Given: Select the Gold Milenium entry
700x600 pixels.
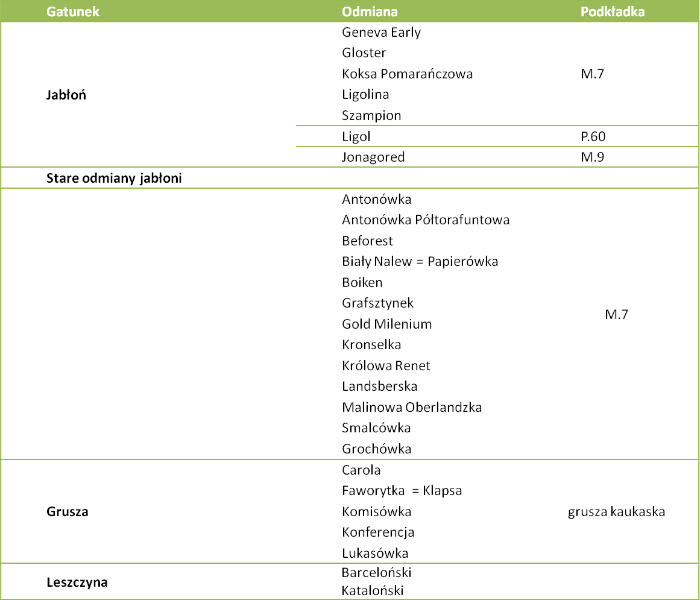Looking at the screenshot, I should (x=386, y=324).
